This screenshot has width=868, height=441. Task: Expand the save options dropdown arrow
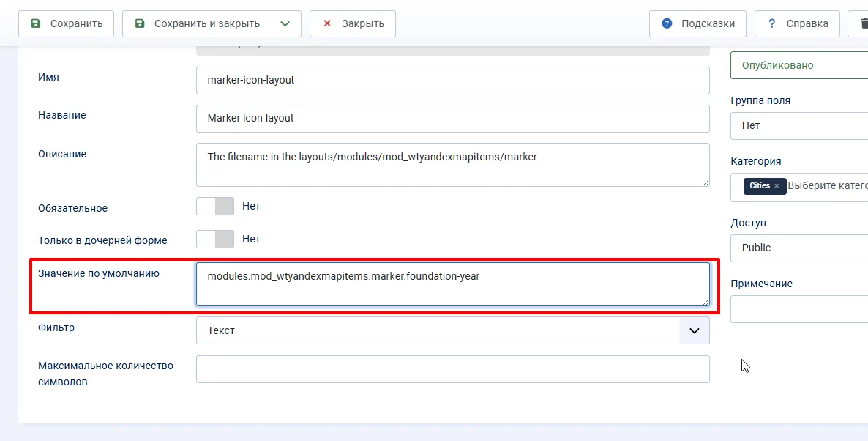click(x=285, y=24)
